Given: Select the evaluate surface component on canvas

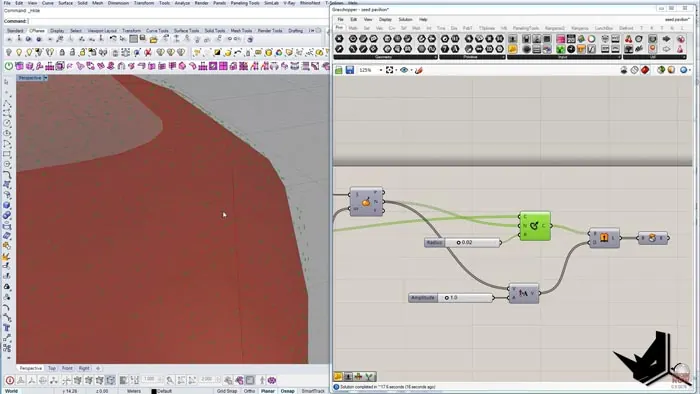Looking at the screenshot, I should (366, 202).
